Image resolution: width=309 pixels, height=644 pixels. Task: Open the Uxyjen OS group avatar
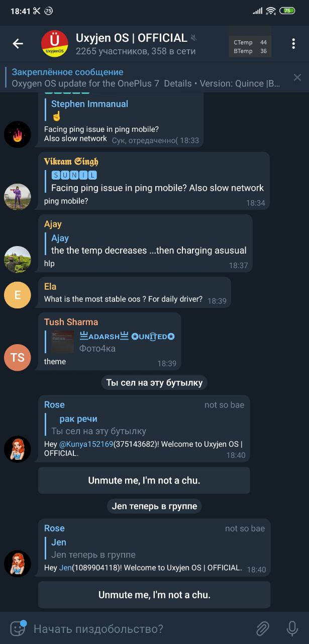tap(55, 44)
